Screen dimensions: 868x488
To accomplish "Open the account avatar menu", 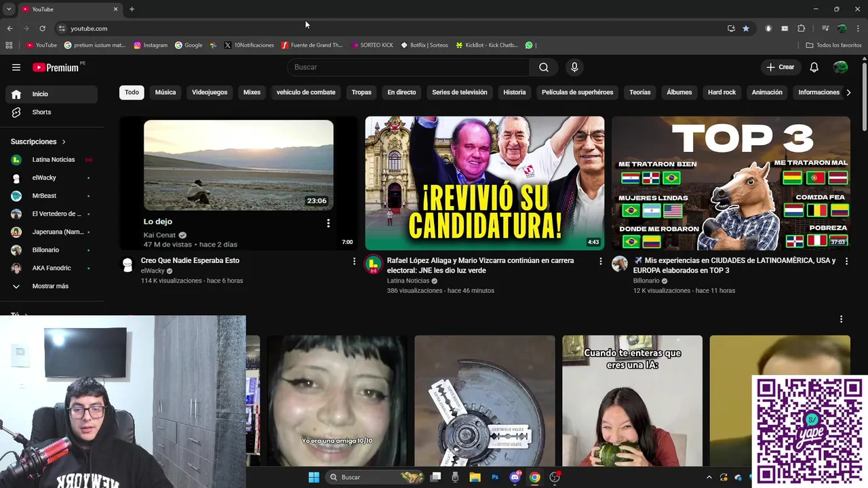I will pos(840,67).
